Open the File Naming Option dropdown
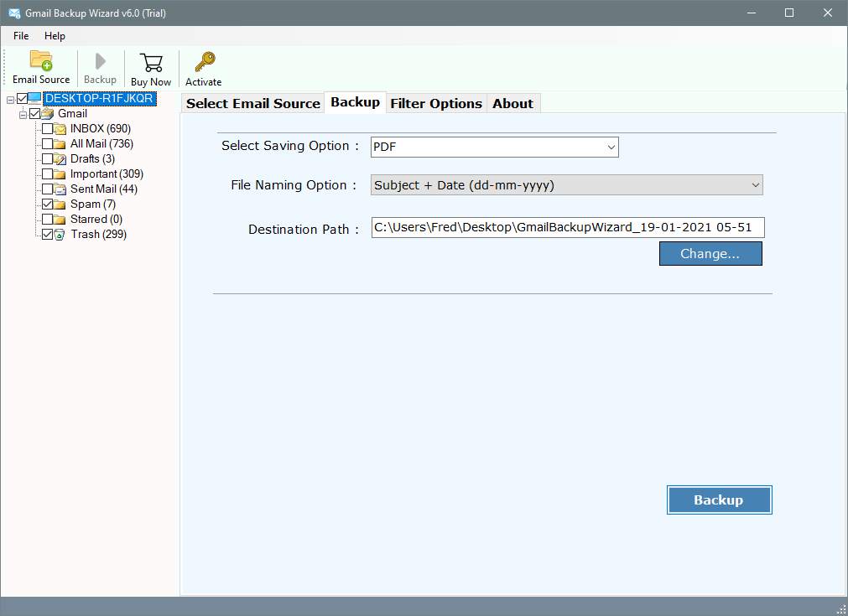Screen dimensions: 848x616 (567, 184)
